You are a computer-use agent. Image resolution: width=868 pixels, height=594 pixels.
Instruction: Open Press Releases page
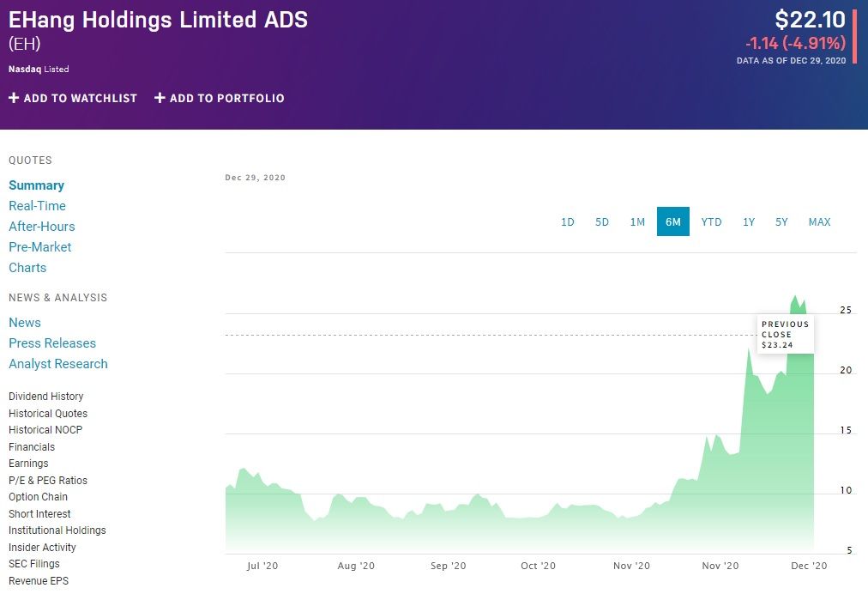(52, 343)
